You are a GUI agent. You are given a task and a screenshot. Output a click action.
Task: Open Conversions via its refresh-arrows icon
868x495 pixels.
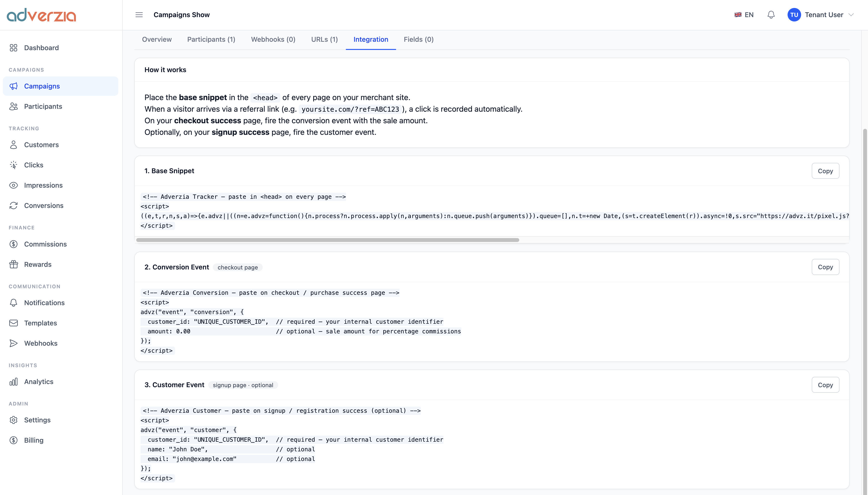14,206
